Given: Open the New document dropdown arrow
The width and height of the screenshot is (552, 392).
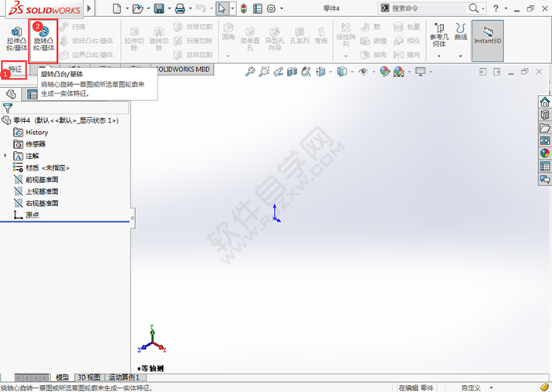Looking at the screenshot, I should pos(127,8).
